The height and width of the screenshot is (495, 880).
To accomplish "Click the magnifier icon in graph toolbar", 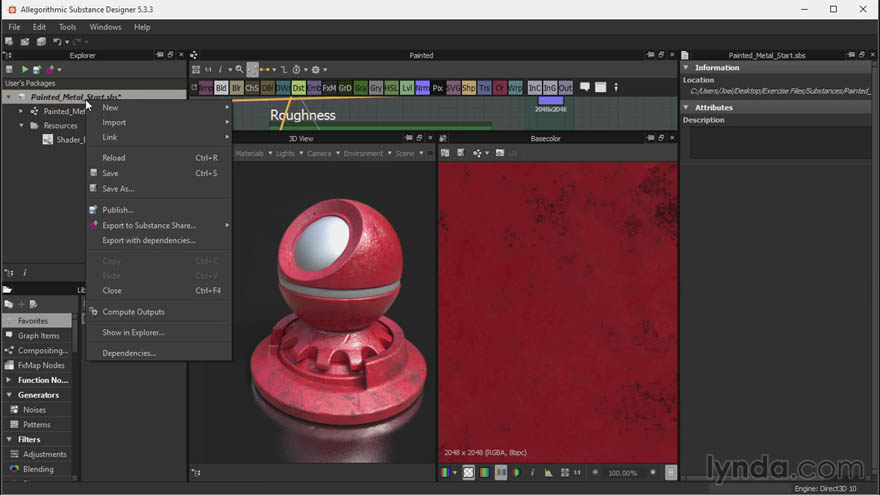I will [239, 70].
